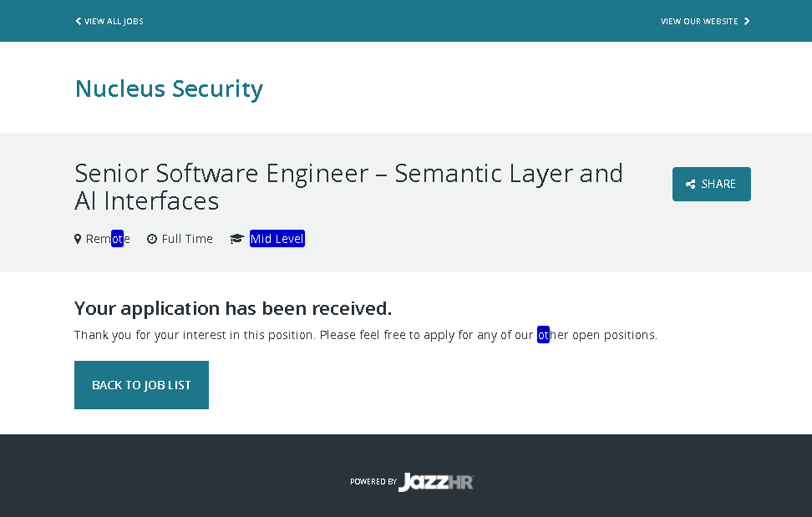The image size is (812, 517).
Task: Click the Senior Software Engineer job title
Action: coord(348,186)
